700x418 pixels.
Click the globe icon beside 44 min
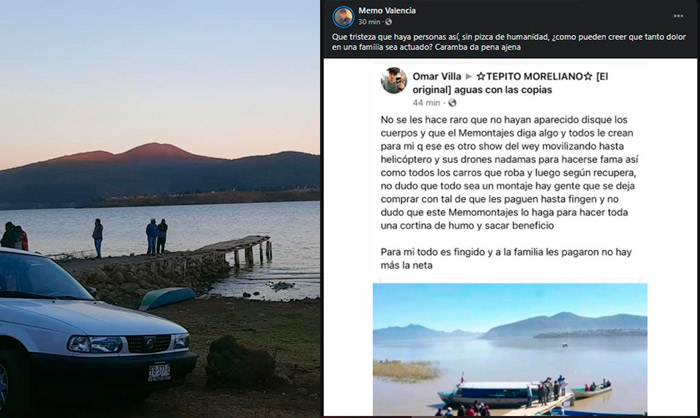click(452, 103)
